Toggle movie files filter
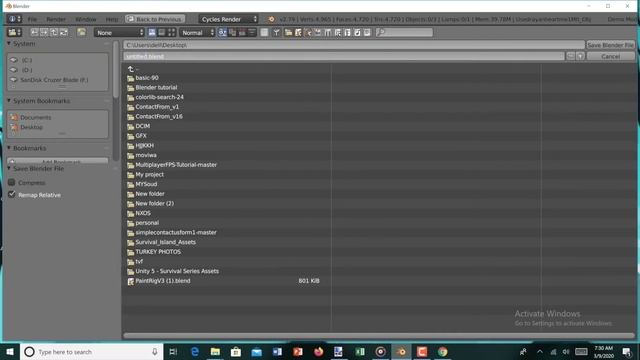640x360 pixels. (328, 32)
